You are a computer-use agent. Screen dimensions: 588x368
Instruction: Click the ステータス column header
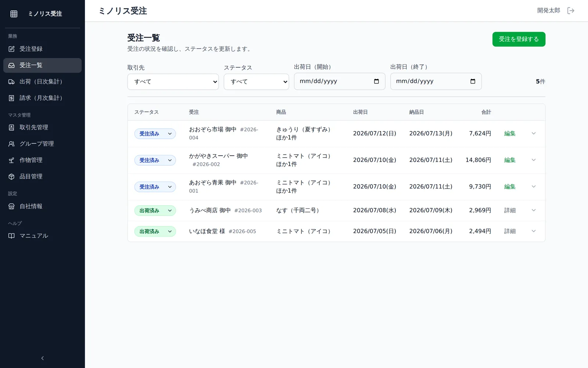click(x=146, y=112)
